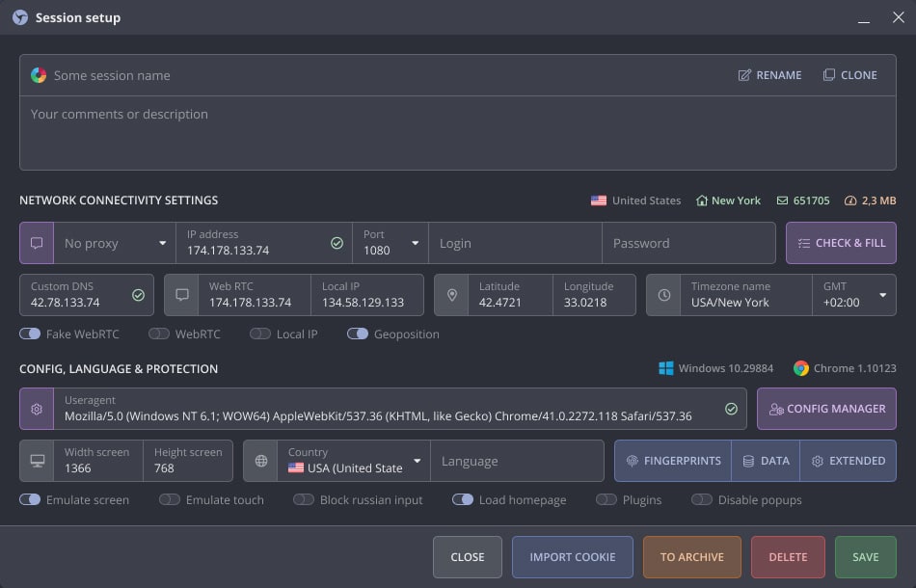Click the language globe icon
Image resolution: width=916 pixels, height=588 pixels.
tap(260, 461)
